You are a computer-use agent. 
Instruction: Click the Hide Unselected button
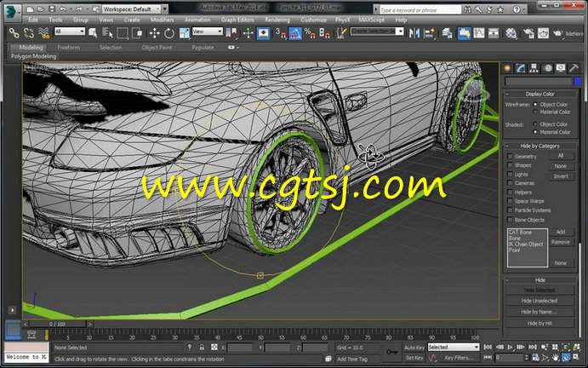coord(539,301)
